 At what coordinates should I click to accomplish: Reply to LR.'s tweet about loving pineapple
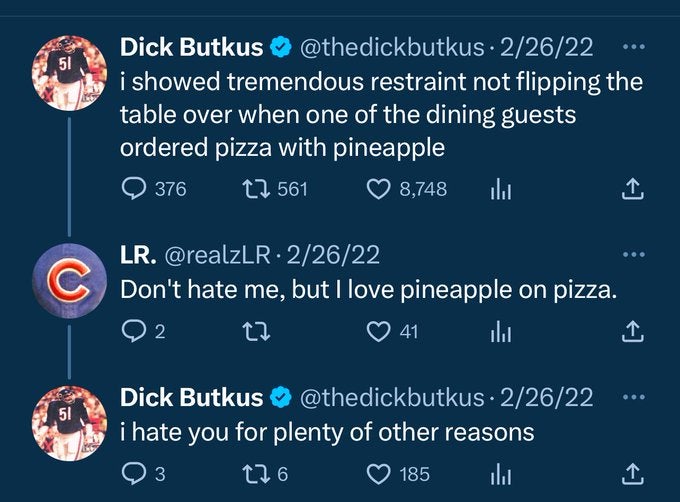click(133, 331)
